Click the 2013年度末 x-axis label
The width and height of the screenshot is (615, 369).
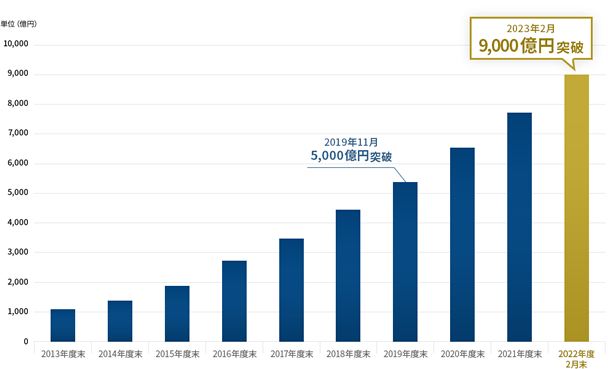tap(63, 354)
